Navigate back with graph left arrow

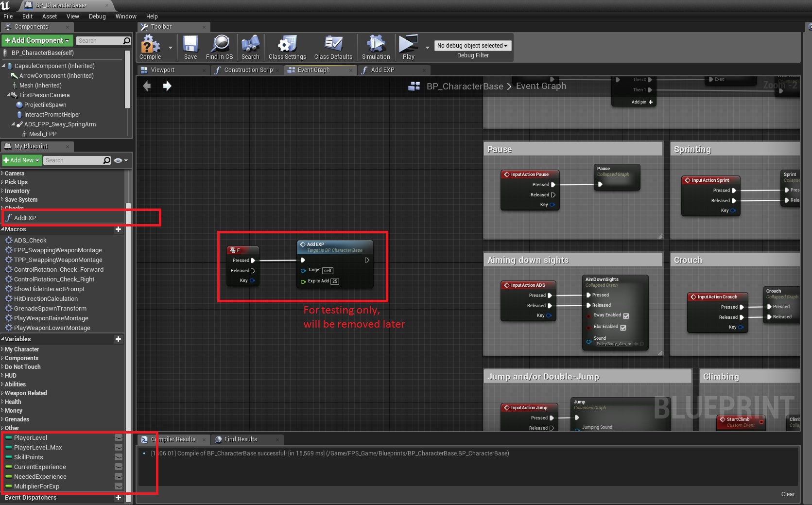tap(147, 86)
